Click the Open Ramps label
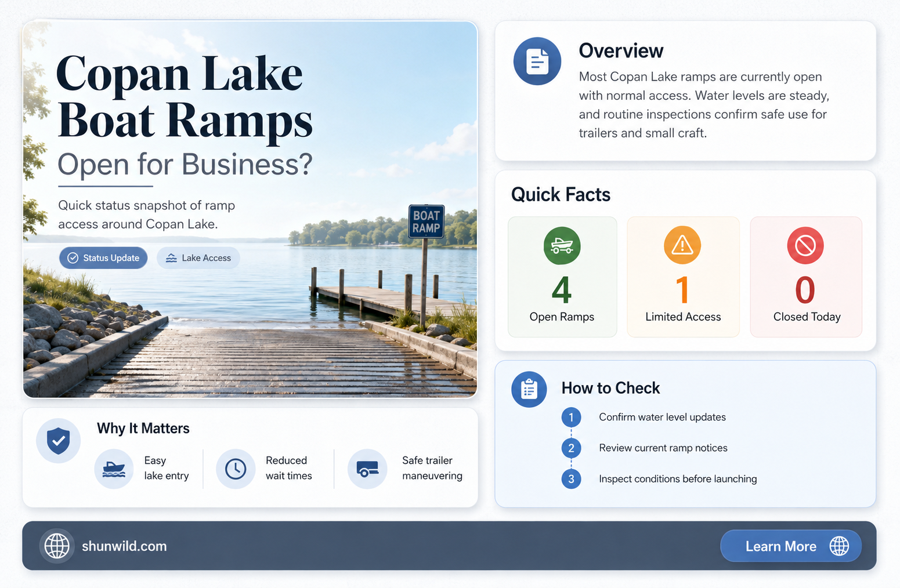Viewport: 900px width, 588px height. coord(562,317)
